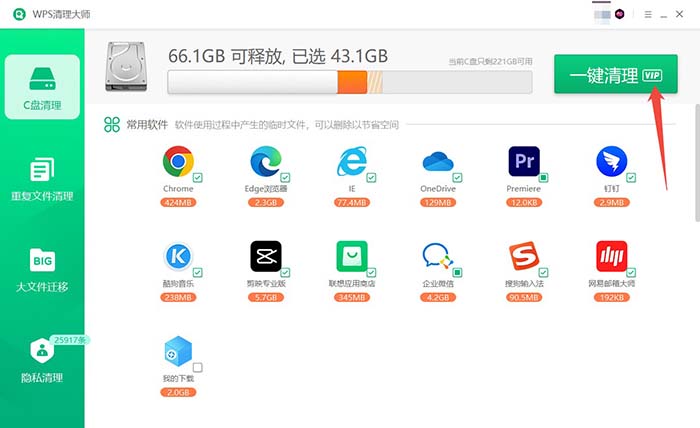Check the 我的下载 empty checkbox
The height and width of the screenshot is (428, 700).
198,367
